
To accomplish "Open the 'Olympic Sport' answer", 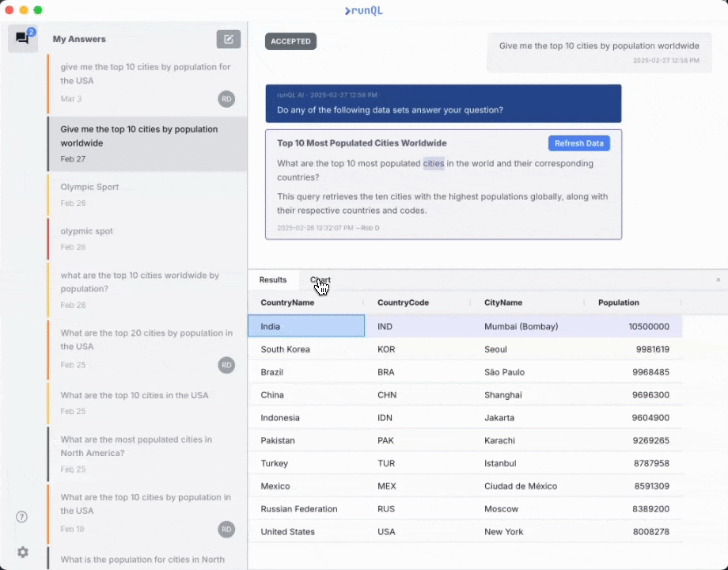I will [147, 195].
